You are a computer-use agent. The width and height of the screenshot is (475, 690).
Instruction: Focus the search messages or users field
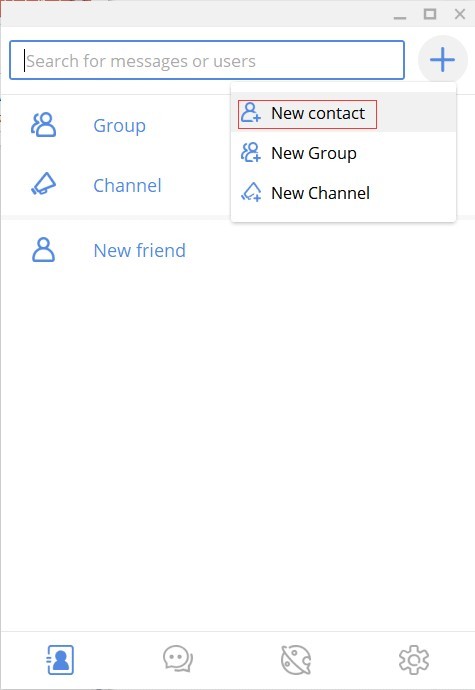(207, 60)
